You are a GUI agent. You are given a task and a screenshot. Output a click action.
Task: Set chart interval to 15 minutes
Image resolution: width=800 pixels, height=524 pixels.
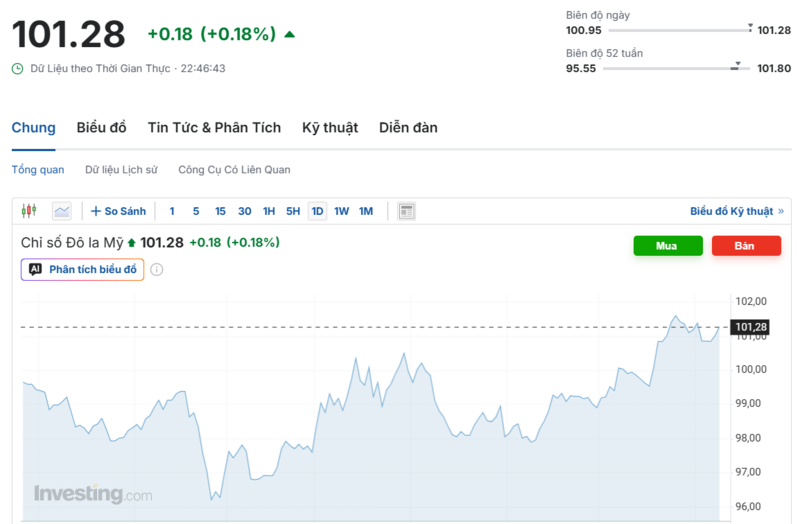(x=220, y=211)
